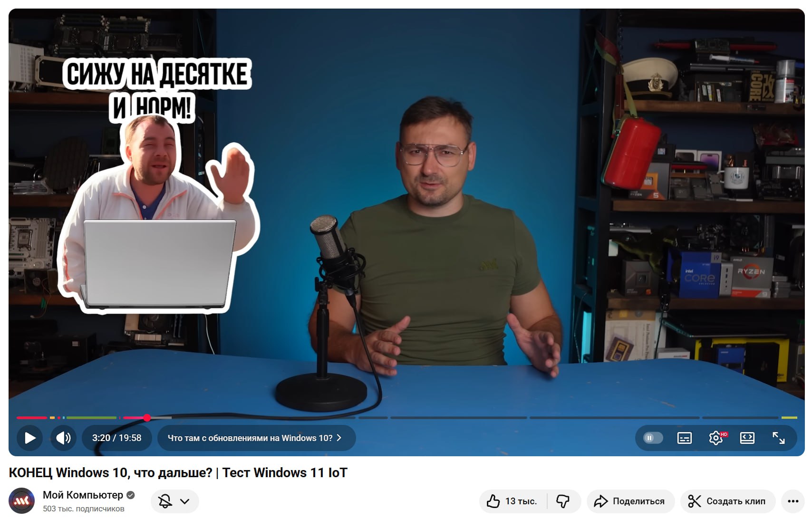Image resolution: width=812 pixels, height=519 pixels.
Task: Toggle the autoplay switch
Action: (x=652, y=438)
